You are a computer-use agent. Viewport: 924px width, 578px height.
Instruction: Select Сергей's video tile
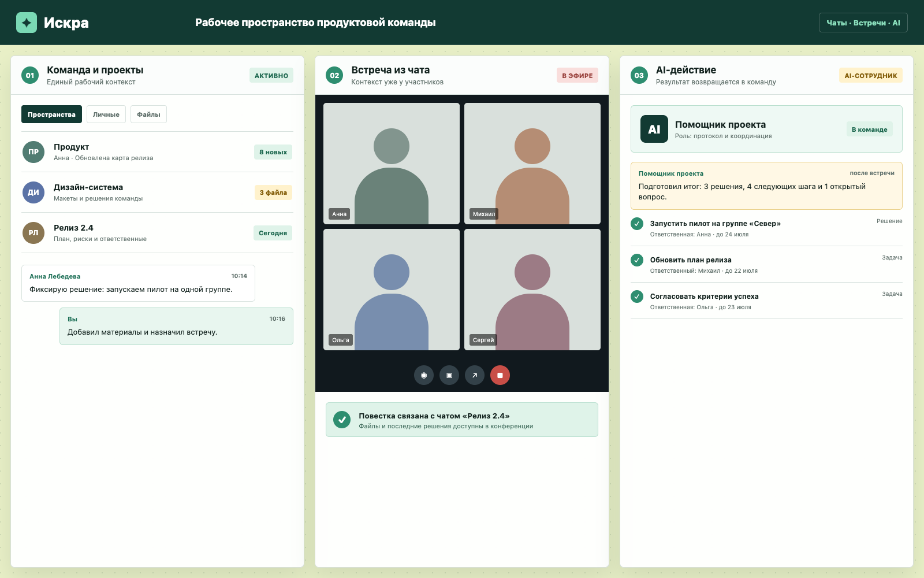(x=532, y=290)
